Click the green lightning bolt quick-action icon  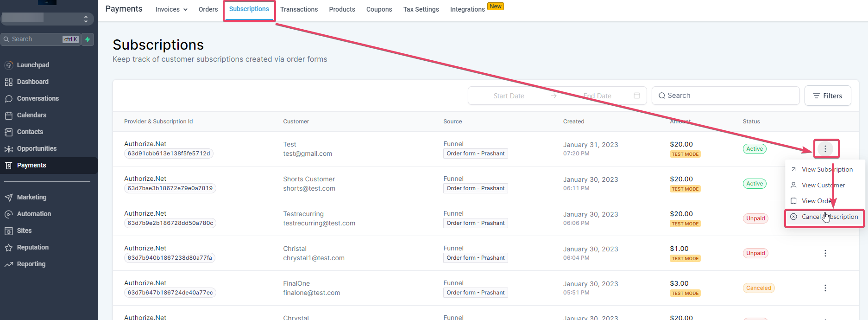tap(88, 39)
